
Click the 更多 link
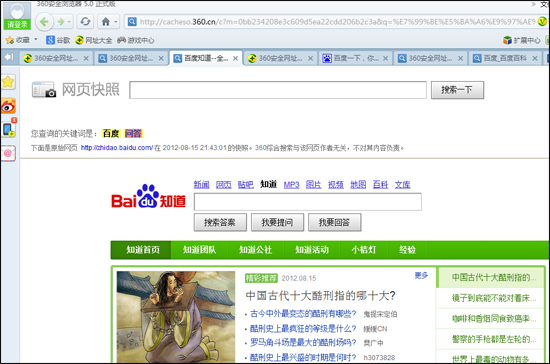(x=421, y=275)
